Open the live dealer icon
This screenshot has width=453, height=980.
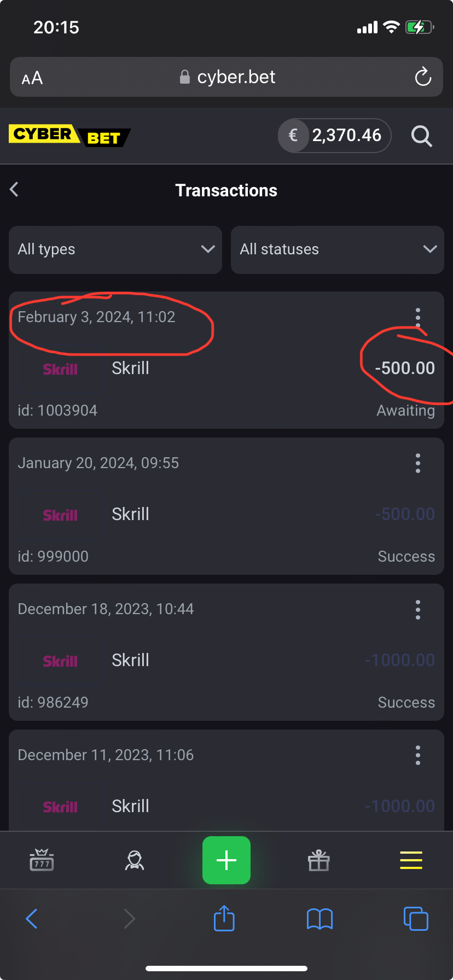134,860
